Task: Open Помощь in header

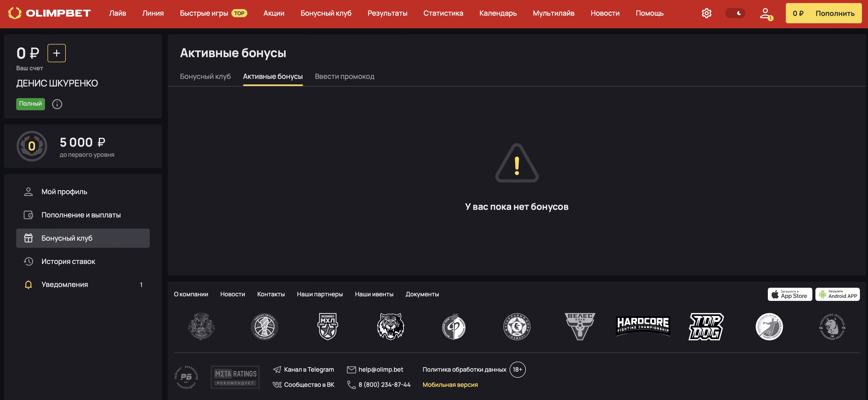Action: point(649,13)
